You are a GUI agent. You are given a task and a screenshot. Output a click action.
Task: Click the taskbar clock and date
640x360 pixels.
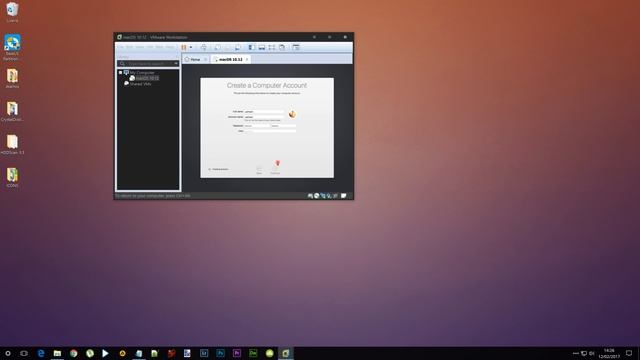click(x=609, y=353)
